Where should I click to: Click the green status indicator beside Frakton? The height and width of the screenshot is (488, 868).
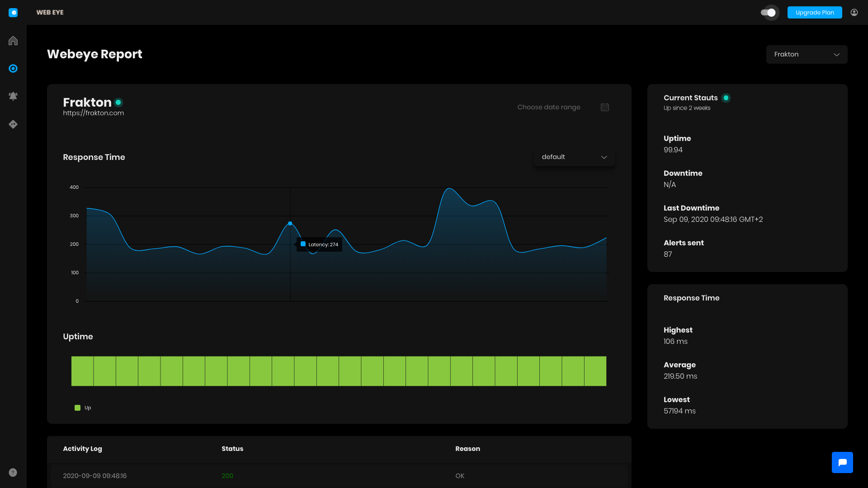(118, 103)
